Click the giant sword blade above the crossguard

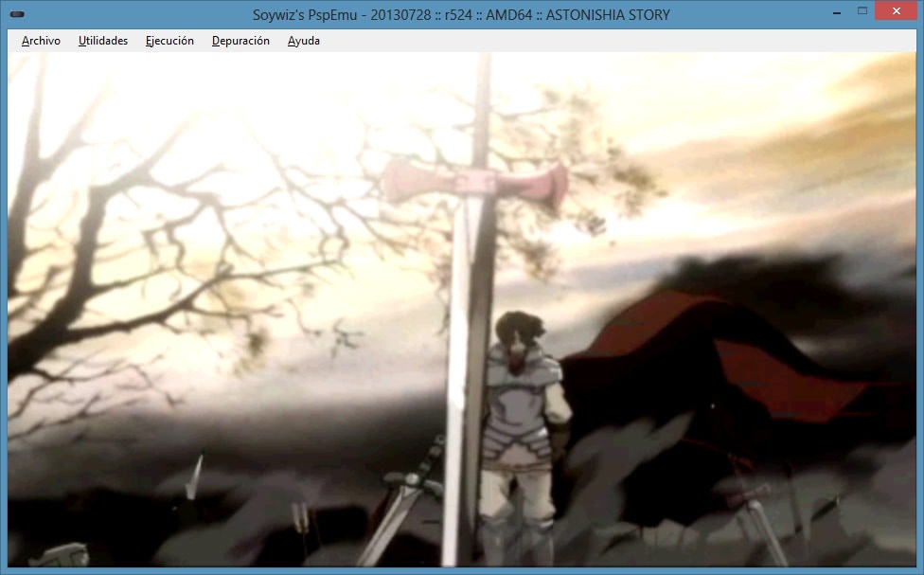pos(483,104)
